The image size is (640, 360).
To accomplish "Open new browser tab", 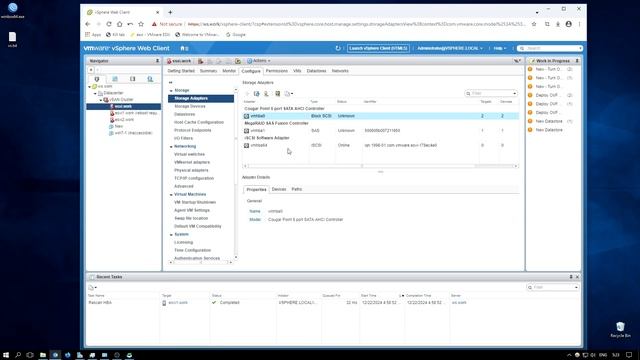I will (x=170, y=12).
